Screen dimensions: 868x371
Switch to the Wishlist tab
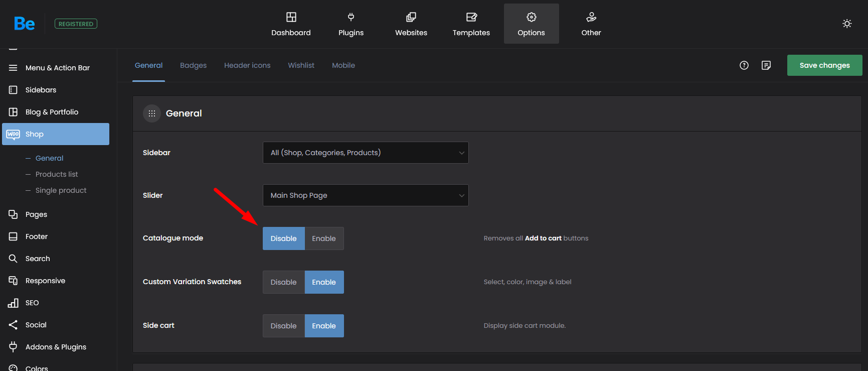click(301, 65)
